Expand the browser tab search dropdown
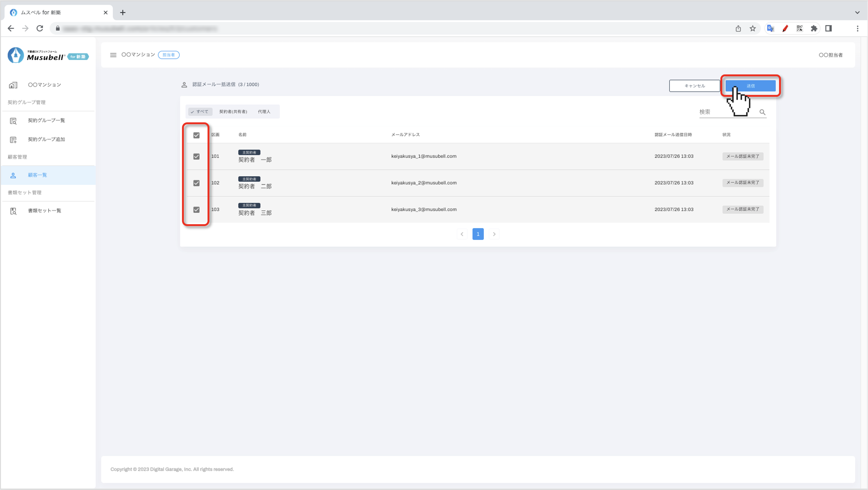 click(857, 13)
